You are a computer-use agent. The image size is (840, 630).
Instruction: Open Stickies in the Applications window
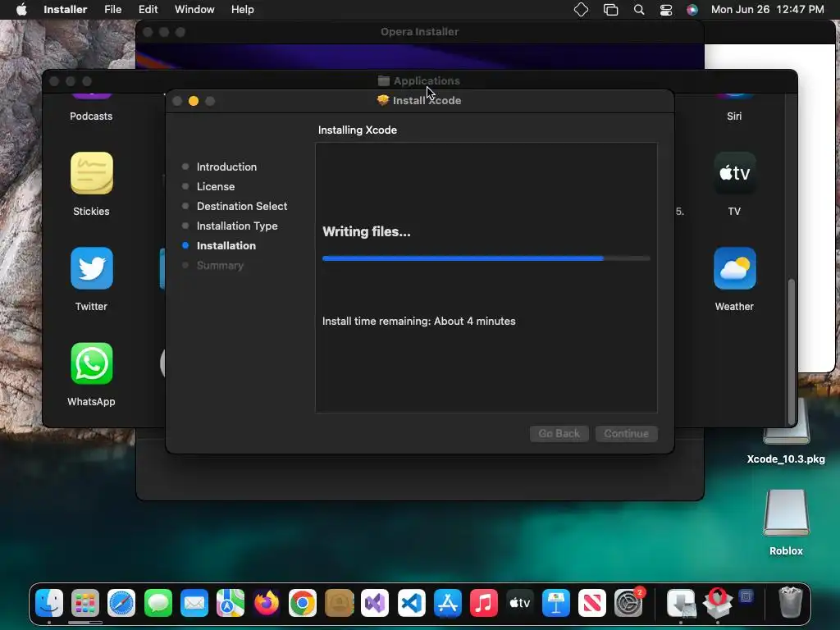click(x=92, y=173)
